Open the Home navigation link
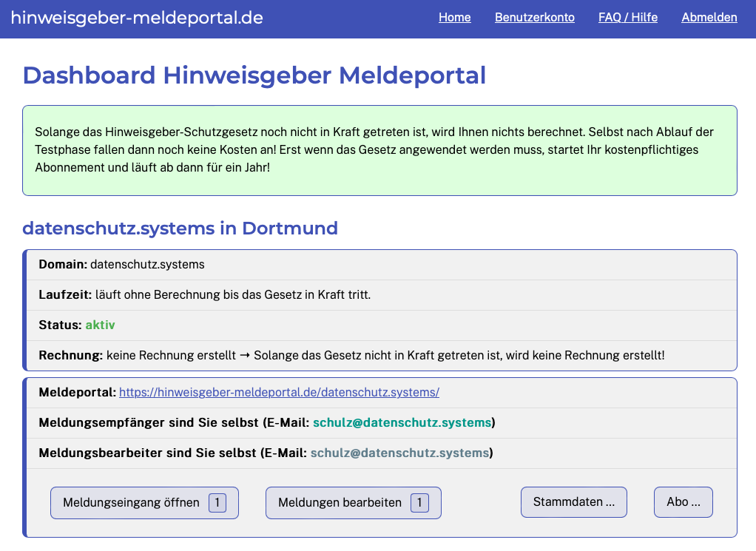Viewport: 756px width, 551px height. point(454,18)
